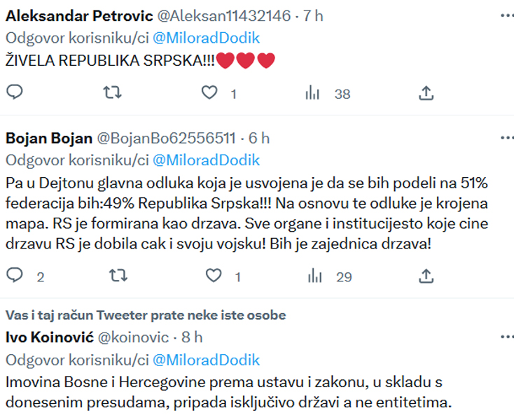Share Bojan Bojan's tweet
514x420 pixels.
pyautogui.click(x=426, y=276)
